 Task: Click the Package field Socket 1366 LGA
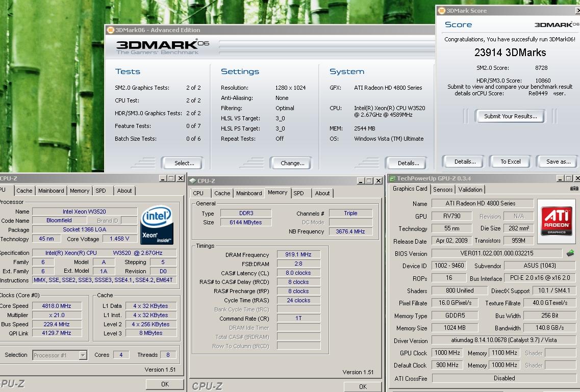pyautogui.click(x=85, y=229)
